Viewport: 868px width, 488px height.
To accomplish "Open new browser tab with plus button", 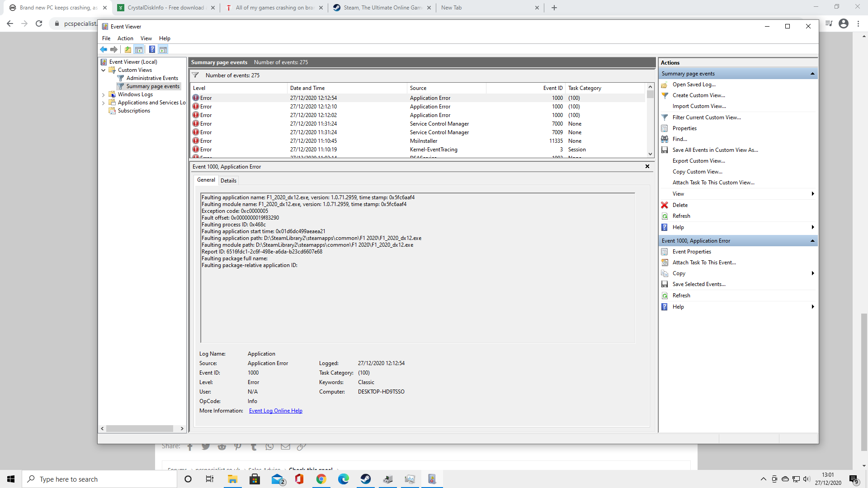I will pyautogui.click(x=554, y=8).
